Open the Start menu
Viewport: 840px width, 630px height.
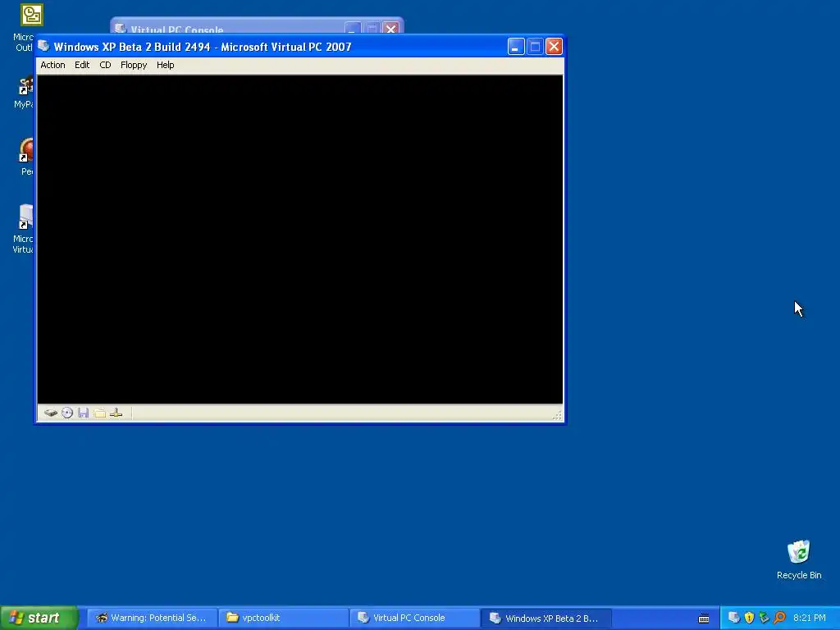click(x=39, y=619)
